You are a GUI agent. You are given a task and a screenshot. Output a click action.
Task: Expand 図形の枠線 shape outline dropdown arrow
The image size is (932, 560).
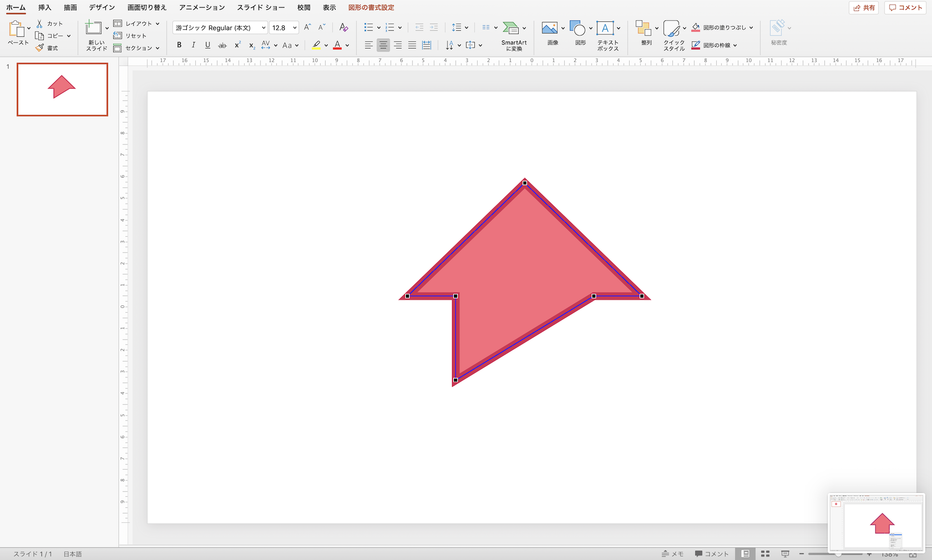click(x=735, y=45)
